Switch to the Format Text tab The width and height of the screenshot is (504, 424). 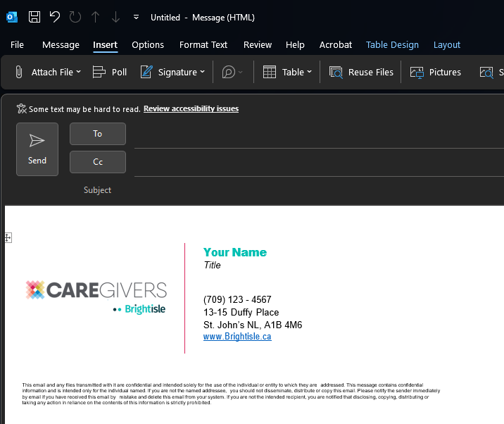click(203, 44)
